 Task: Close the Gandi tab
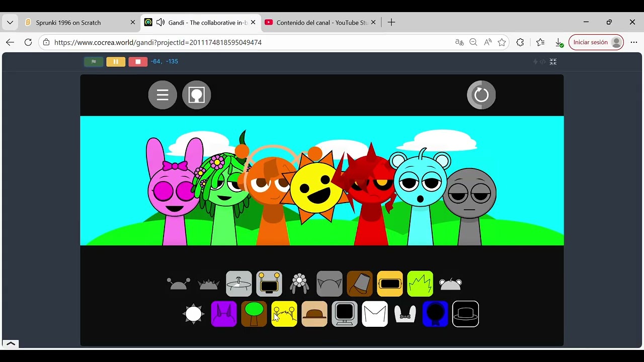(x=253, y=23)
